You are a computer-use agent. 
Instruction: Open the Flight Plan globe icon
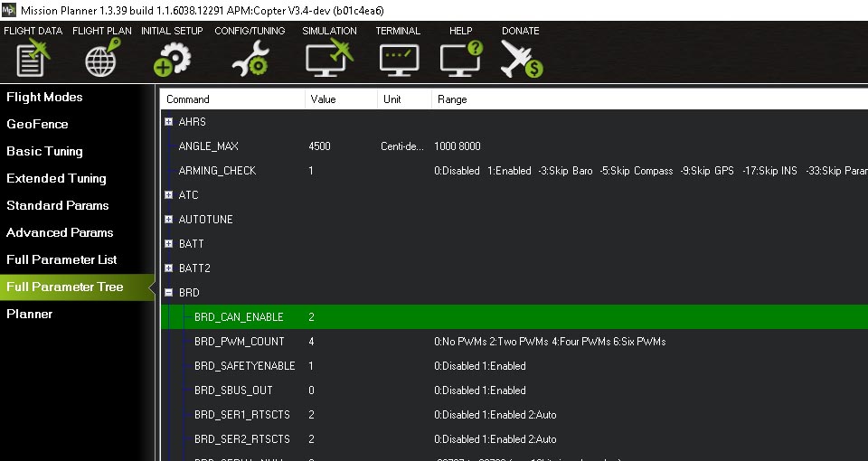101,58
